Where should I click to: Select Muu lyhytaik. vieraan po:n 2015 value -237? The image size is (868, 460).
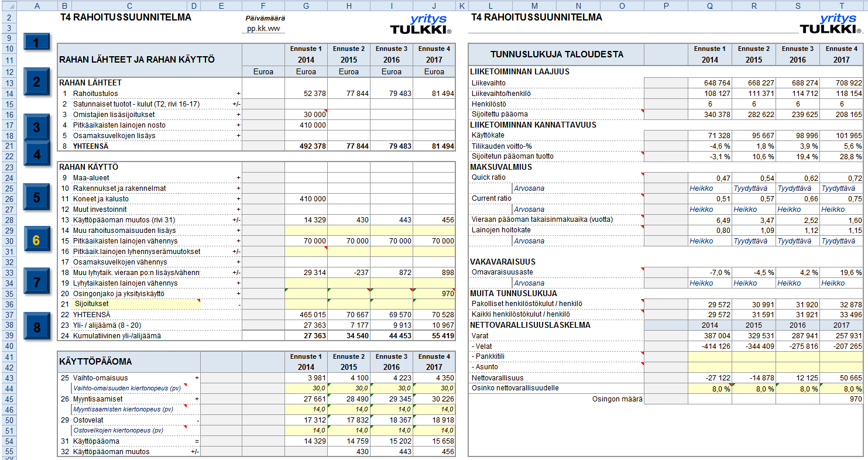coord(349,272)
